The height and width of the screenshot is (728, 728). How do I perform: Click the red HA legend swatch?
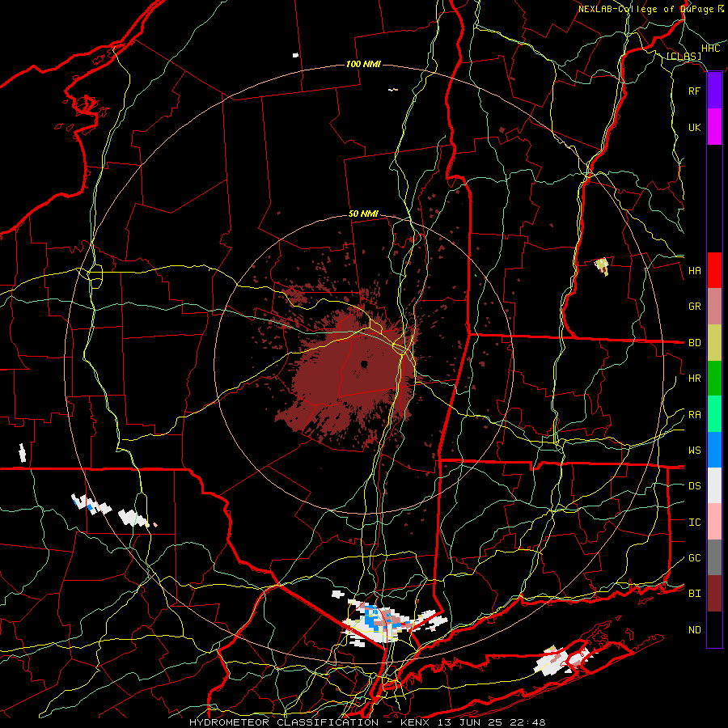click(x=714, y=270)
